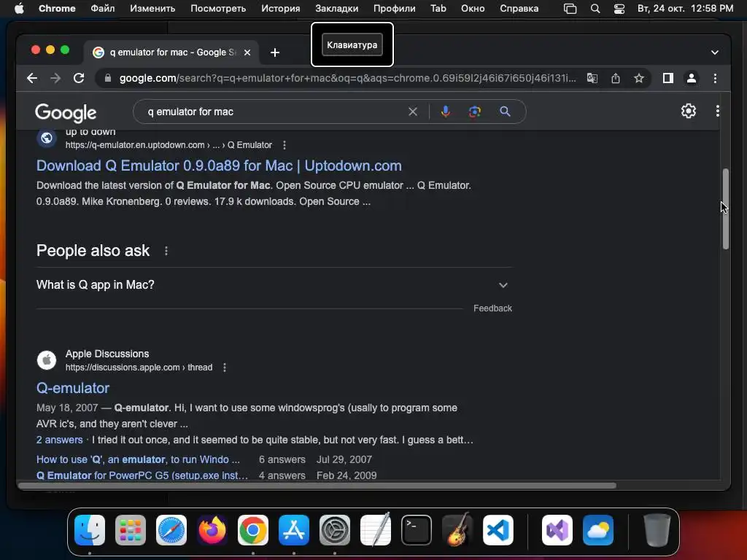Bookmark this page with the star
Screen dimensions: 747x560
click(x=639, y=78)
